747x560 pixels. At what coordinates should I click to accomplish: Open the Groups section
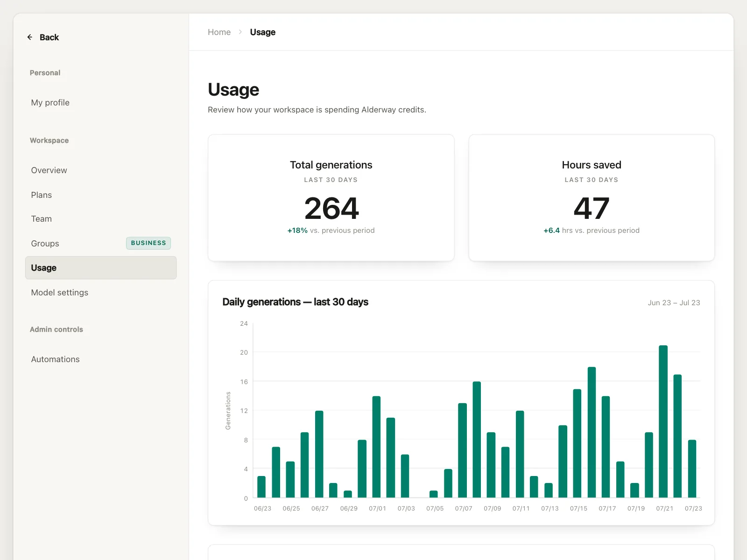[101, 244]
